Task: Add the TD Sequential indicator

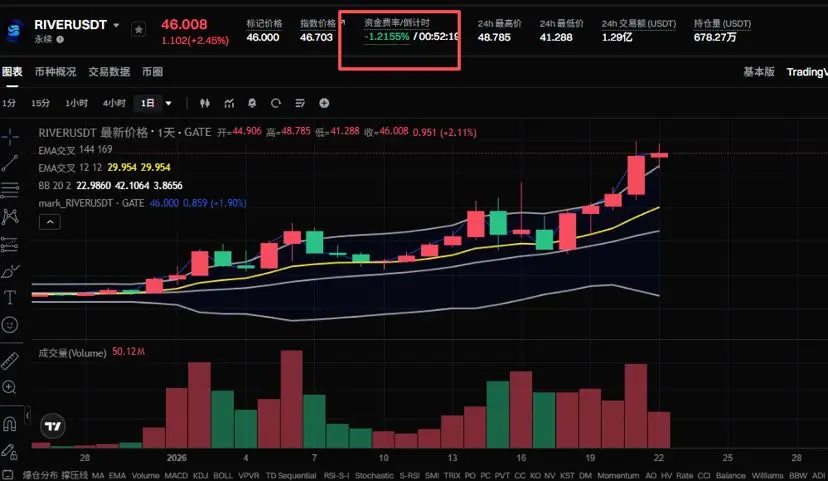Action: pyautogui.click(x=291, y=475)
